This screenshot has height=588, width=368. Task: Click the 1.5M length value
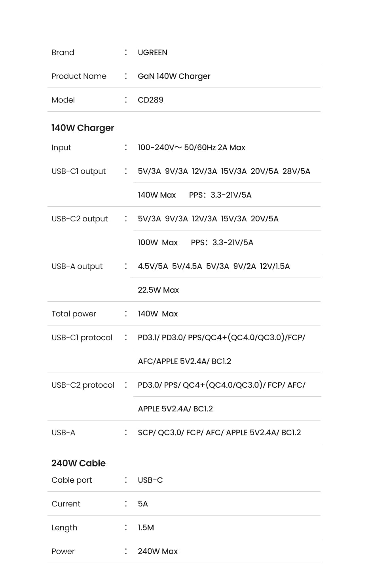pos(146,527)
